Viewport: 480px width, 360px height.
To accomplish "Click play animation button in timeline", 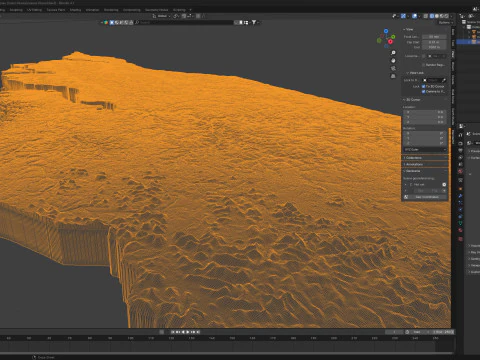I will [x=188, y=332].
